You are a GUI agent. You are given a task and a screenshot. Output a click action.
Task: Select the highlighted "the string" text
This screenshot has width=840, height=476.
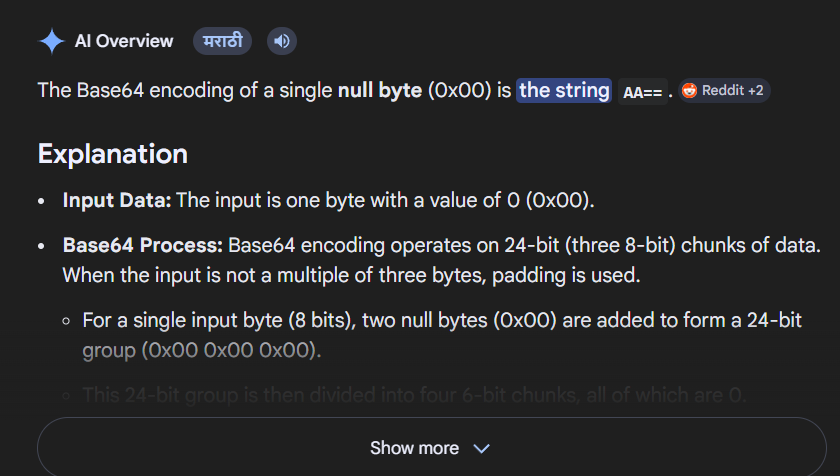coord(564,91)
